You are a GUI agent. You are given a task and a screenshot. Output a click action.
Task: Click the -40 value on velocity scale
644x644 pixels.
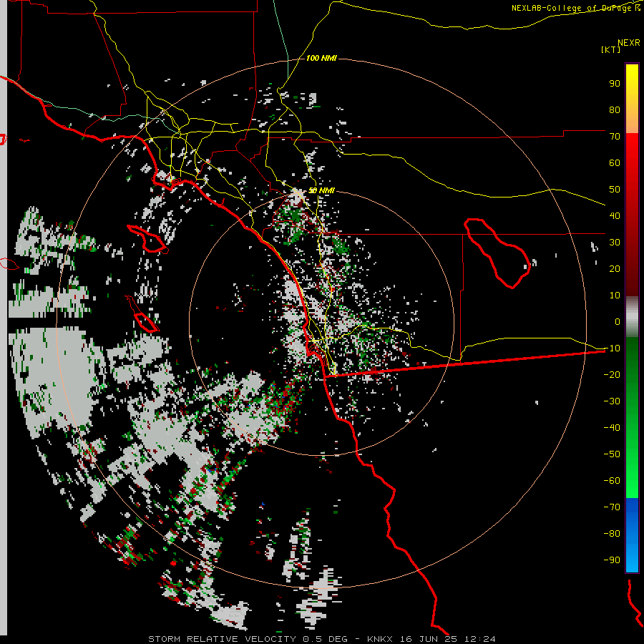[612, 428]
